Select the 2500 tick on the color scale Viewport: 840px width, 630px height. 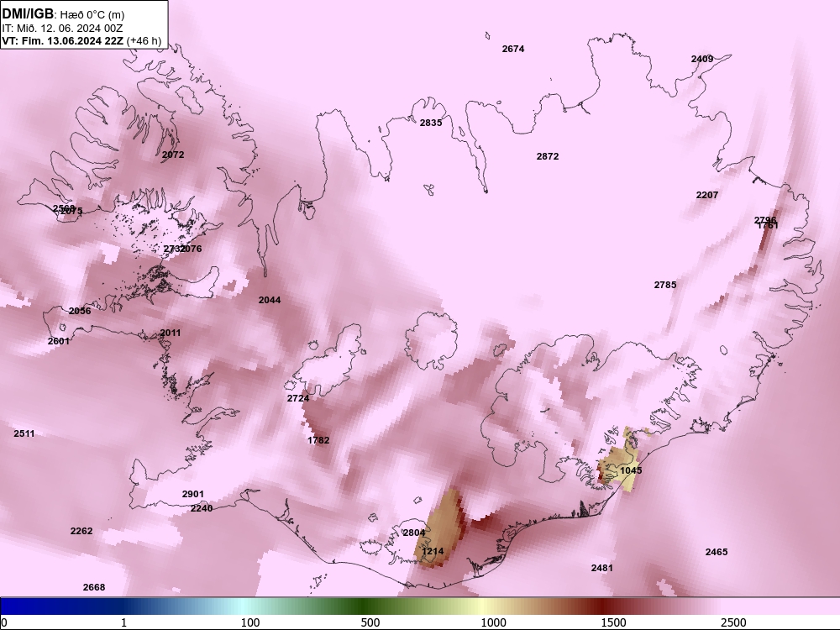tap(733, 622)
